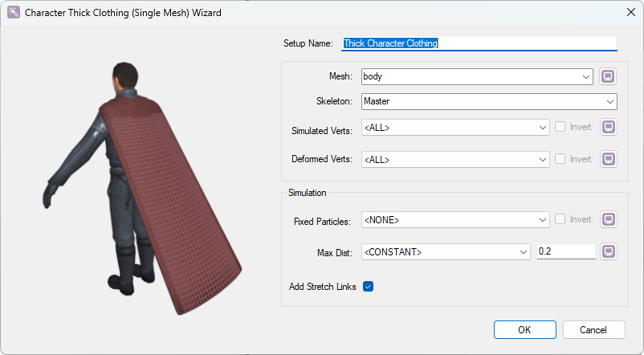Viewport: 644px width, 355px height.
Task: Close the wizard dialog window
Action: (631, 12)
